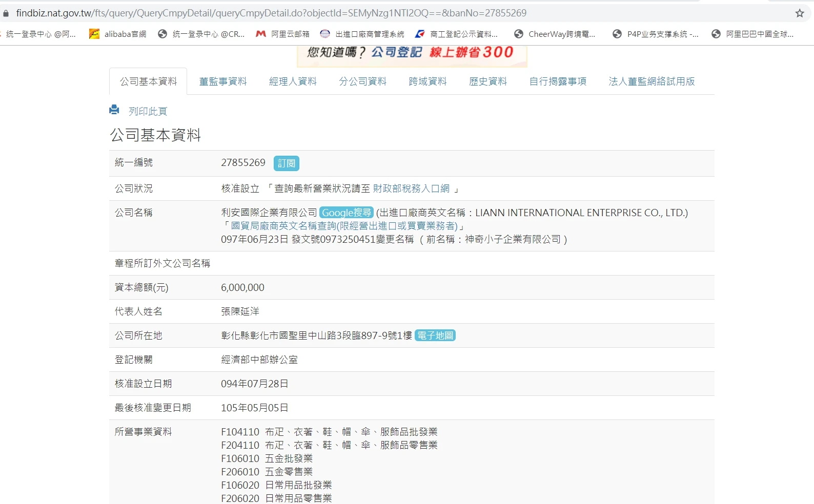This screenshot has height=504, width=814.
Task: Open the 法人董監網絡試用版 tab
Action: tap(652, 81)
